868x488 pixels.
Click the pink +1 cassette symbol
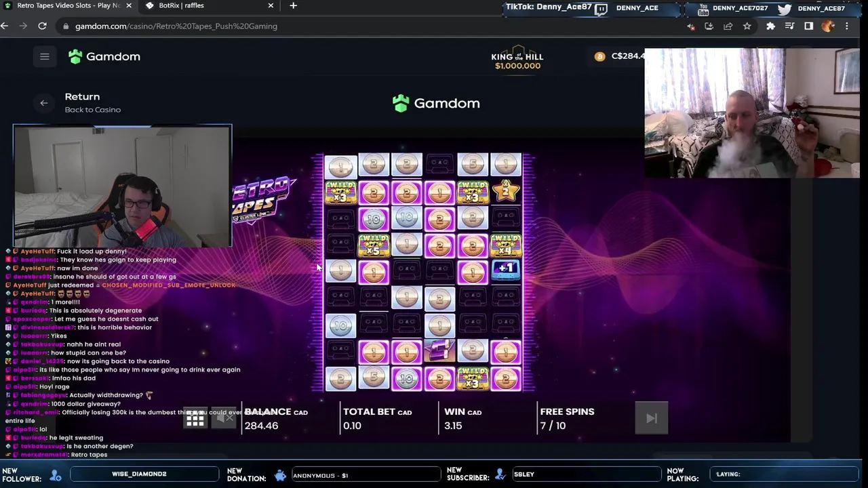click(505, 270)
